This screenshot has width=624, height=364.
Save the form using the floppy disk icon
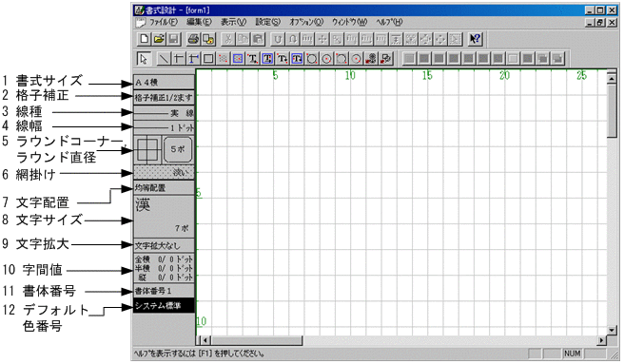(173, 39)
